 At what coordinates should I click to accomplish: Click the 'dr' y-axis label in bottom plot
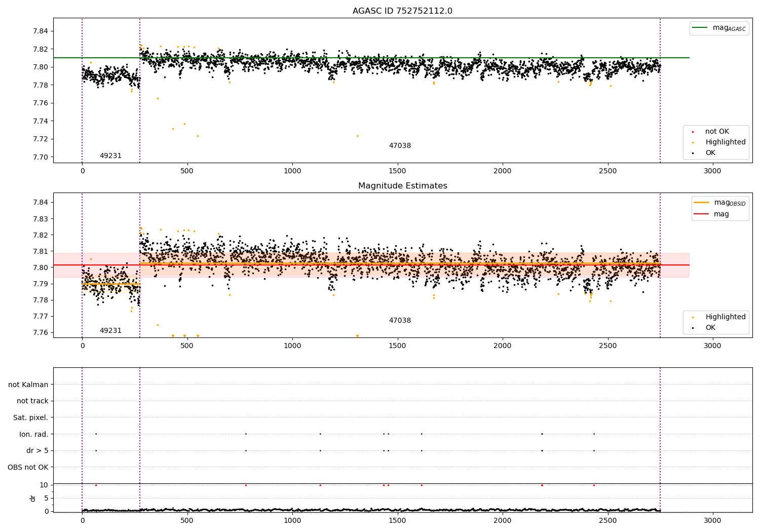pyautogui.click(x=33, y=498)
